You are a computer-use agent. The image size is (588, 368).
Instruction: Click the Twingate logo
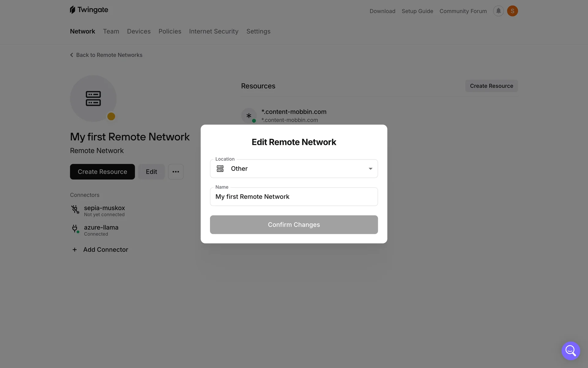(x=89, y=10)
